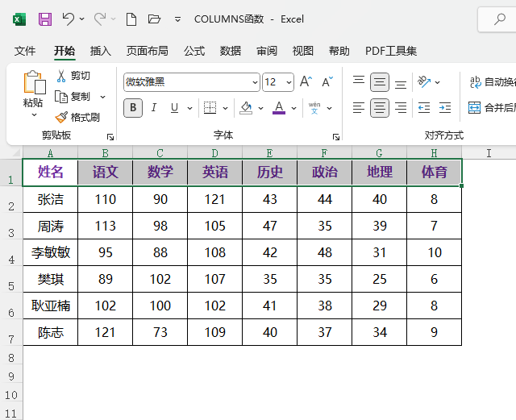Viewport: 516px width, 420px height.
Task: Expand borders dropdown arrow
Action: [x=226, y=108]
